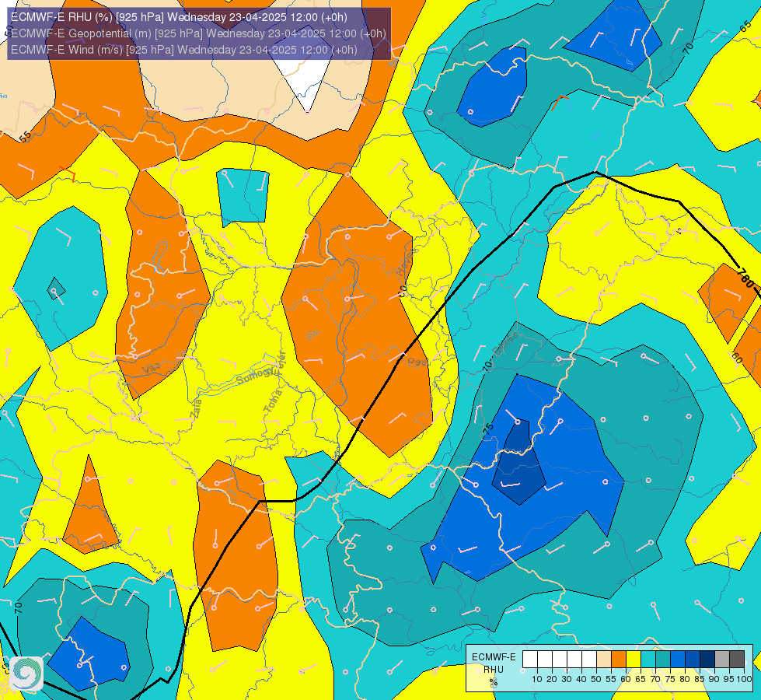
Task: Click the legend value '20'
Action: [552, 679]
